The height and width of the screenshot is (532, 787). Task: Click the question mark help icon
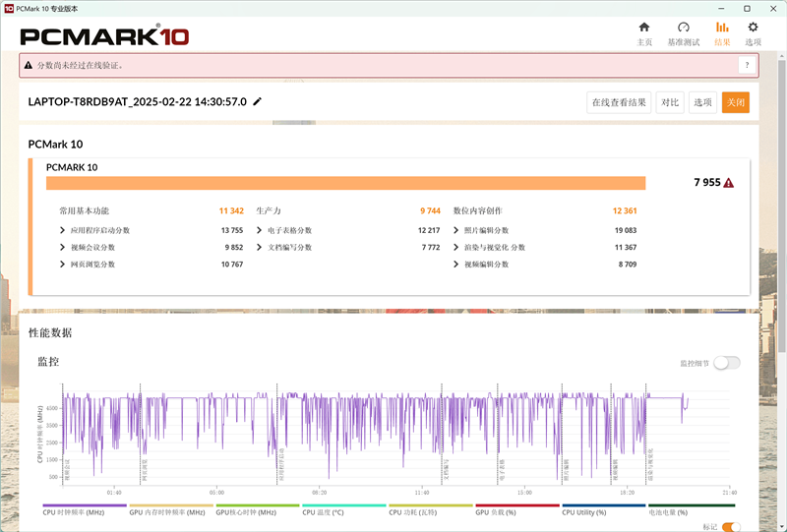747,65
